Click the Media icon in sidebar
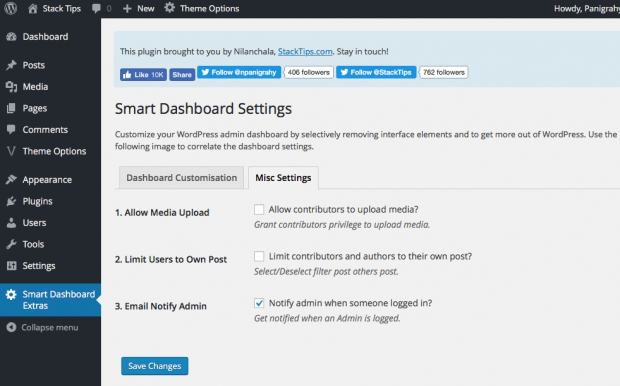The height and width of the screenshot is (386, 620). (11, 87)
